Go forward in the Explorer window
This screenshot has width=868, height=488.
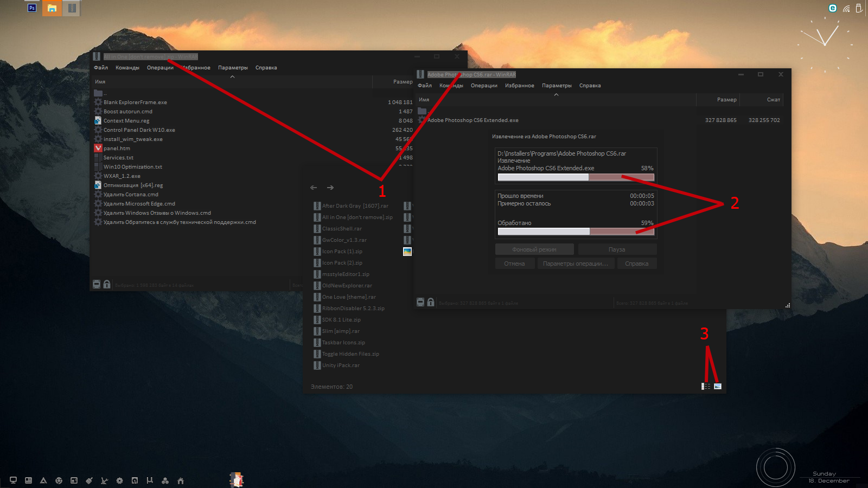(x=330, y=188)
